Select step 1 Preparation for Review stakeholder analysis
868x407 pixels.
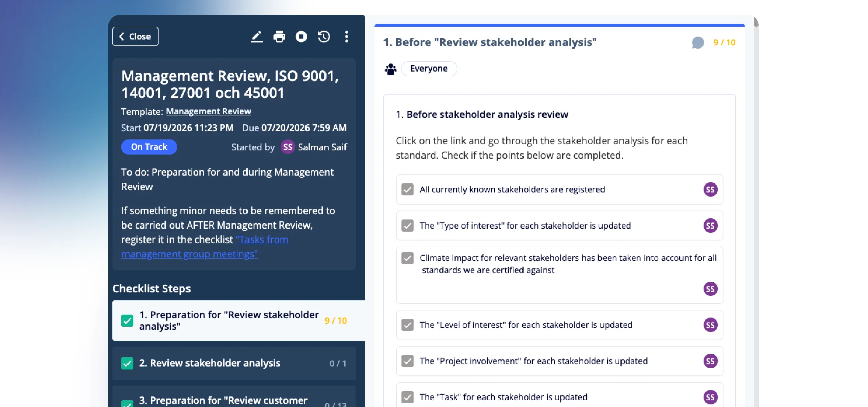click(x=238, y=320)
